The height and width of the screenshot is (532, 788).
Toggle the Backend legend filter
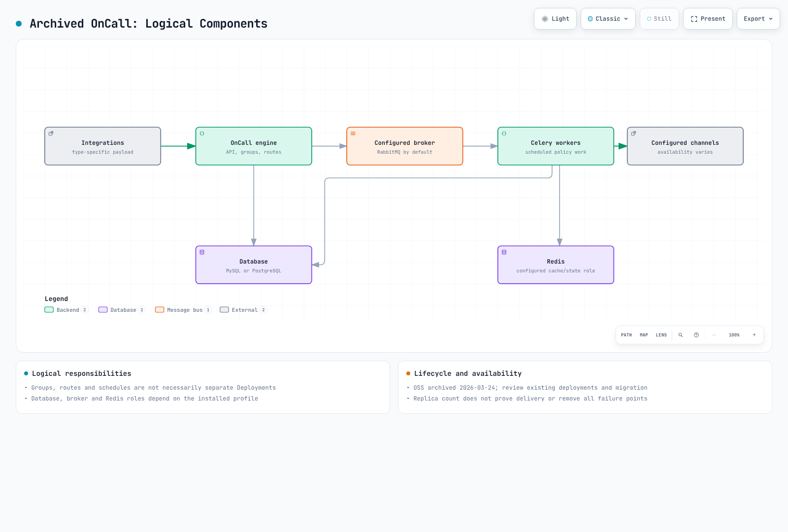click(66, 310)
